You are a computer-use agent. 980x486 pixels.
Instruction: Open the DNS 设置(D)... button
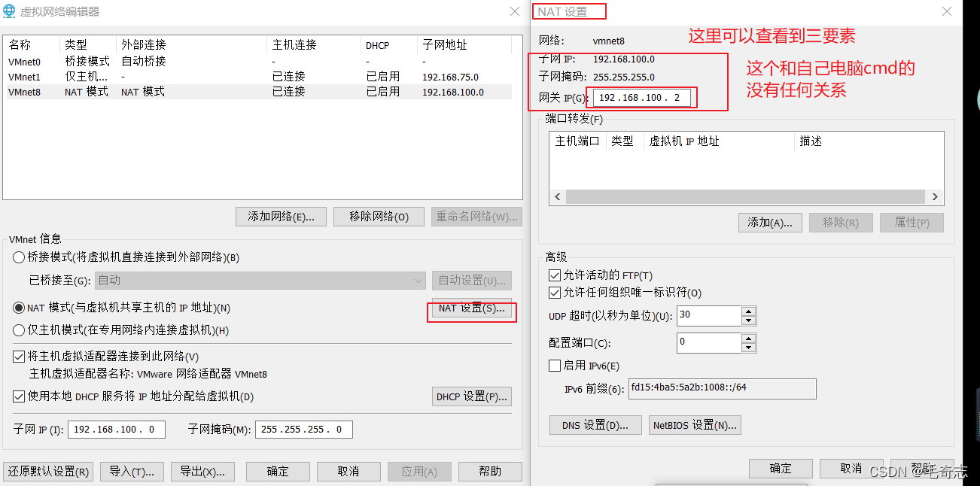[x=595, y=425]
